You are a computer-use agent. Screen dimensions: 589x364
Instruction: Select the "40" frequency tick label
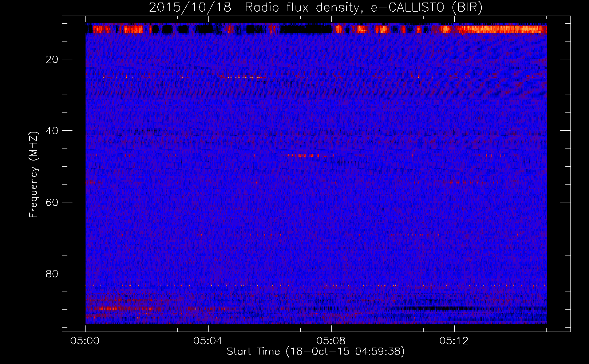pyautogui.click(x=52, y=130)
